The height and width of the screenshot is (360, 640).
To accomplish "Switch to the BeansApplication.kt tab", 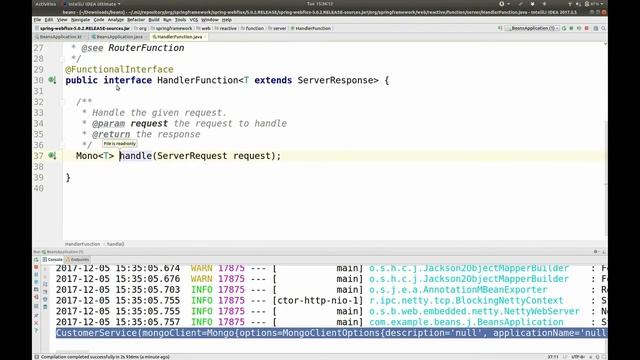I will tap(60, 37).
